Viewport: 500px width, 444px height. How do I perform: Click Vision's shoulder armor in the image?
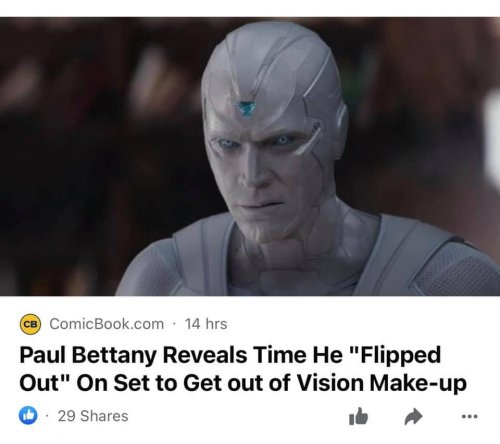pyautogui.click(x=433, y=260)
